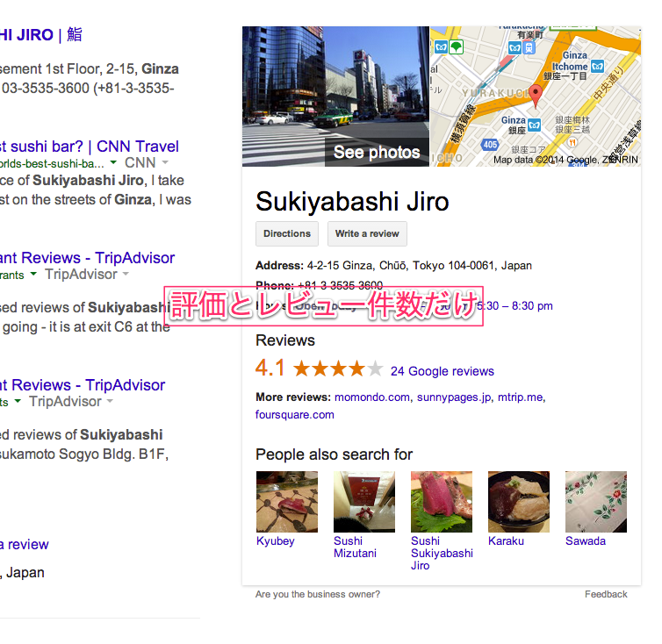Click the Ginza subway station icon on map
This screenshot has width=662, height=644.
pos(534,125)
